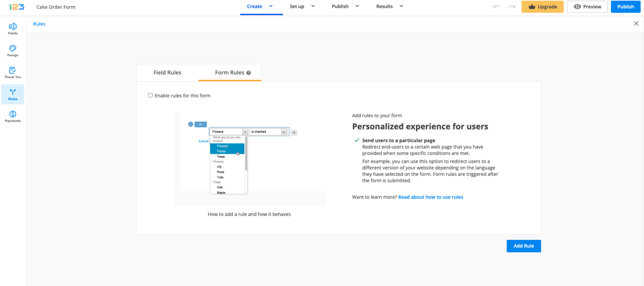Click the Add Rule button
The height and width of the screenshot is (286, 644).
coord(524,246)
